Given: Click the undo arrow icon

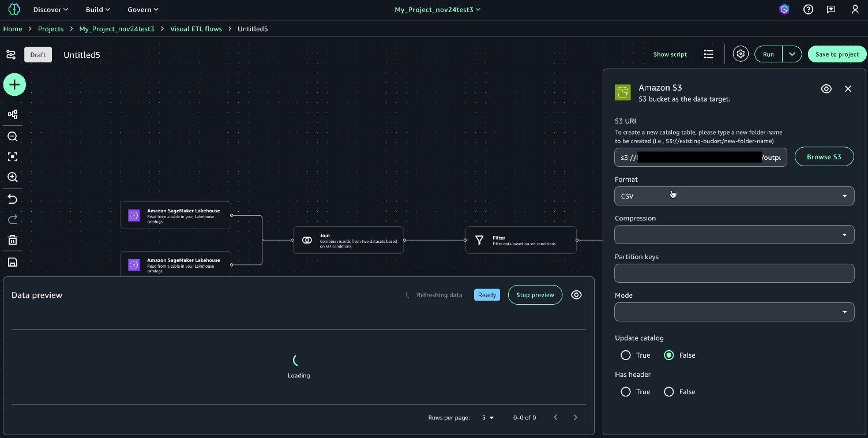Looking at the screenshot, I should [x=13, y=199].
